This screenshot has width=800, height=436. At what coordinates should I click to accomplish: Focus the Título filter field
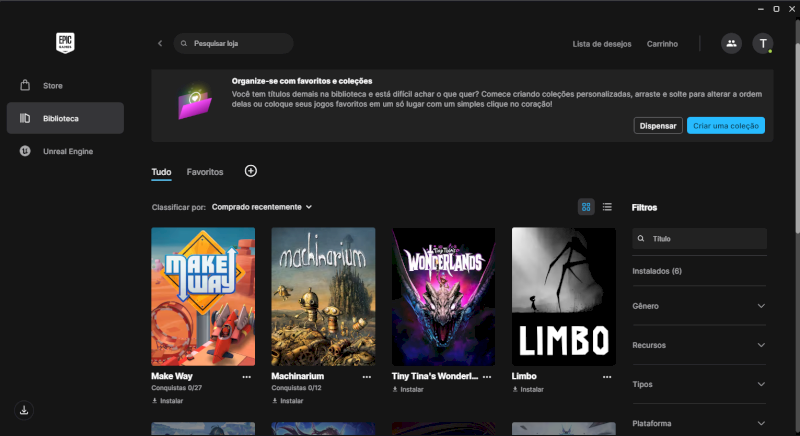(699, 239)
